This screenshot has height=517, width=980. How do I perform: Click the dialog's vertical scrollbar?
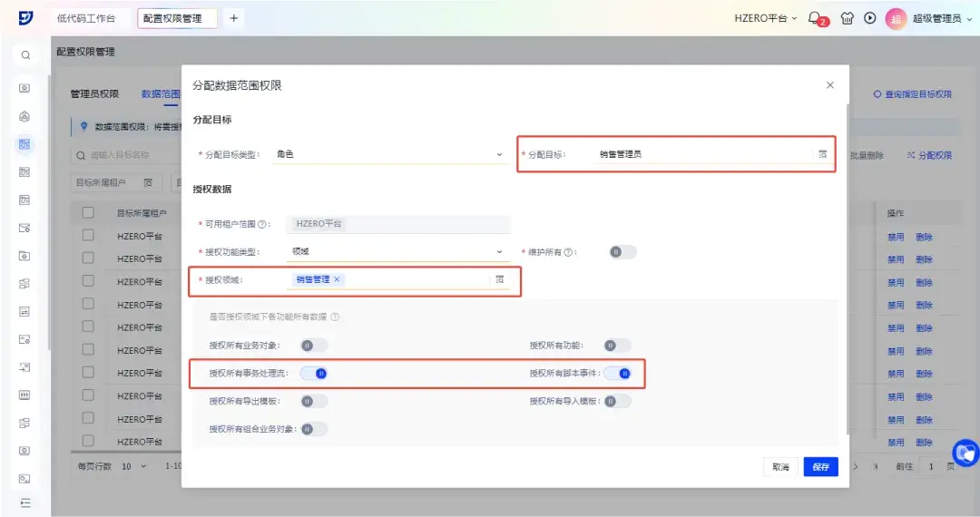pos(848,268)
